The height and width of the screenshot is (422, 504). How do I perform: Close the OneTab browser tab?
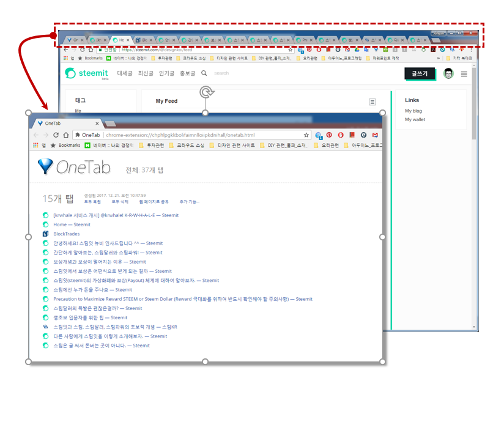97,124
